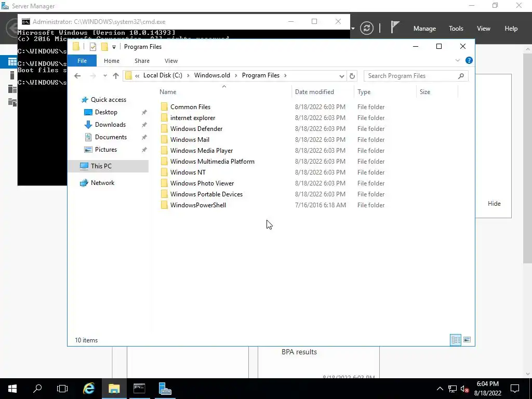The height and width of the screenshot is (399, 532).
Task: Switch to details view layout icon
Action: pos(456,340)
